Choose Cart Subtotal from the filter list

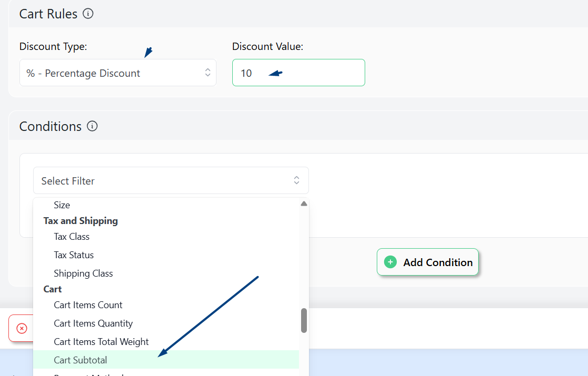click(x=166, y=360)
